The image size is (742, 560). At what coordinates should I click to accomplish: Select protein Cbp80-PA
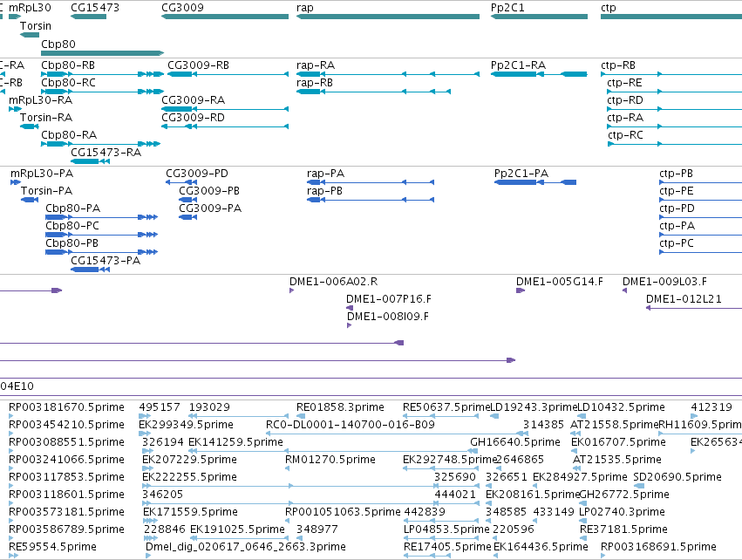[101, 217]
